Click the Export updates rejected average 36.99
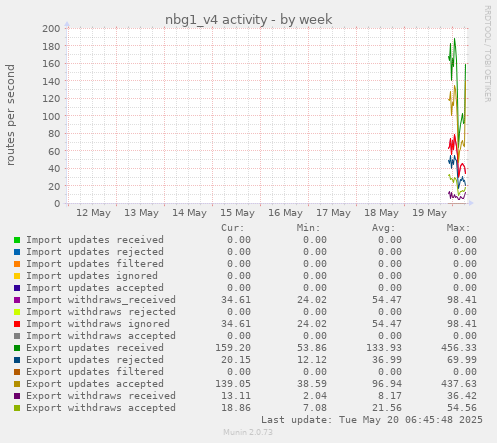Viewport: 497px width, 443px height. (387, 360)
